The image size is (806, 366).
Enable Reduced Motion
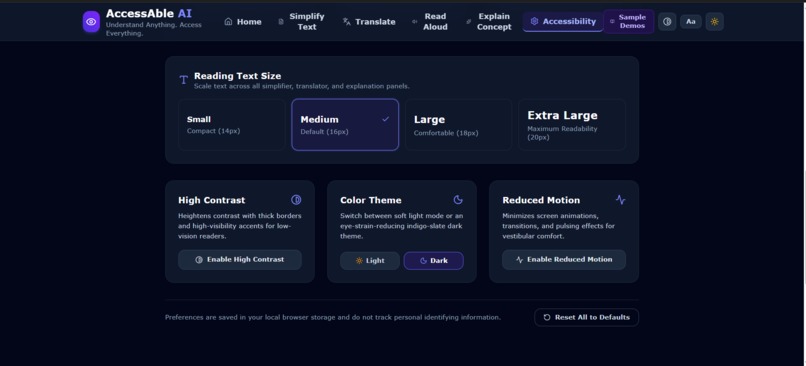[x=564, y=260]
